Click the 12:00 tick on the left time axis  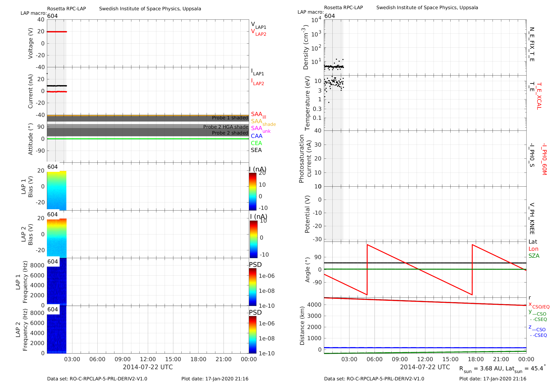[x=148, y=359]
